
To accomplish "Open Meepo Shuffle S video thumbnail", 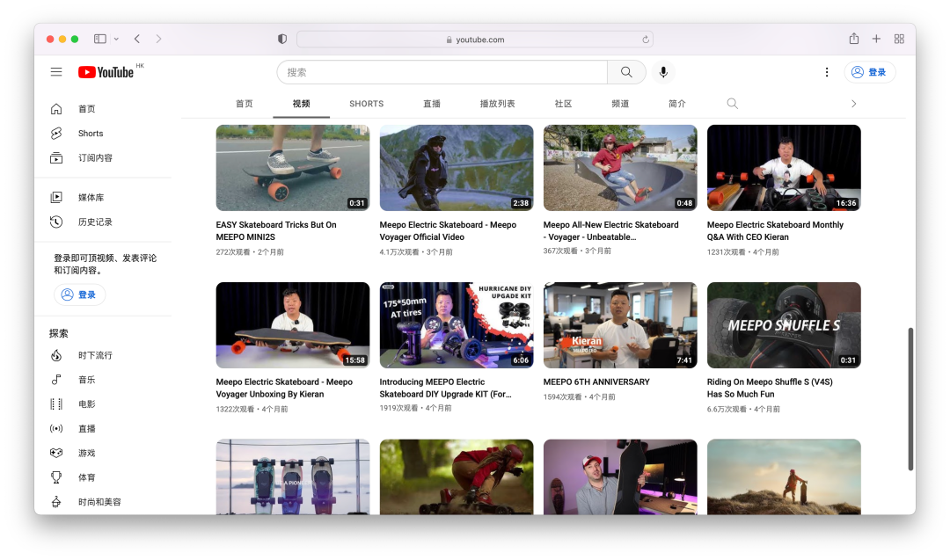I will pos(784,325).
